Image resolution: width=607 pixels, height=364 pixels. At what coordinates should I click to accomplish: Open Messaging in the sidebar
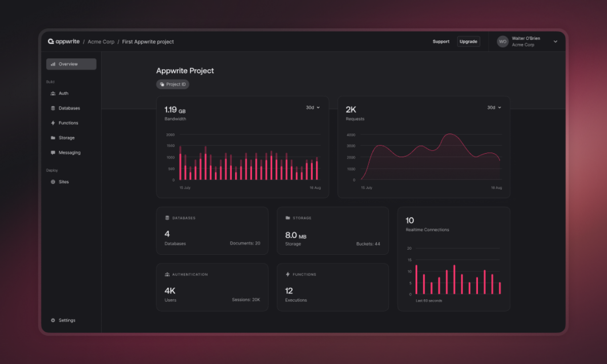(71, 152)
